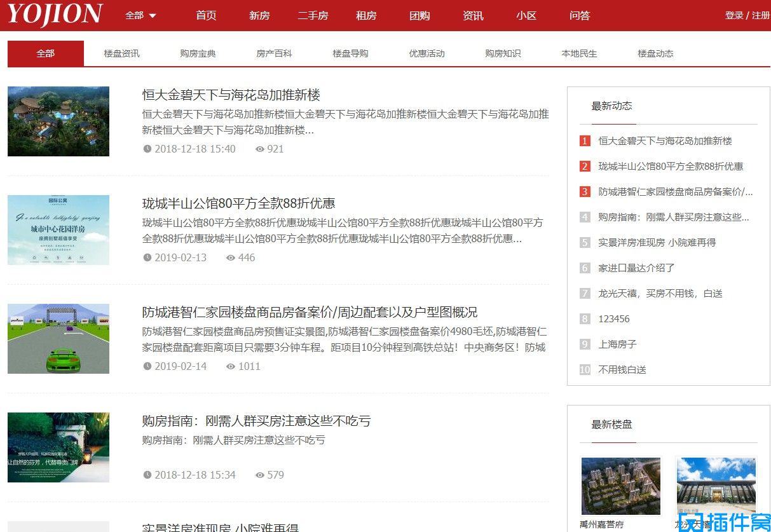771x532 pixels.
Task: Switch to the 购房宝典 tab
Action: (198, 53)
